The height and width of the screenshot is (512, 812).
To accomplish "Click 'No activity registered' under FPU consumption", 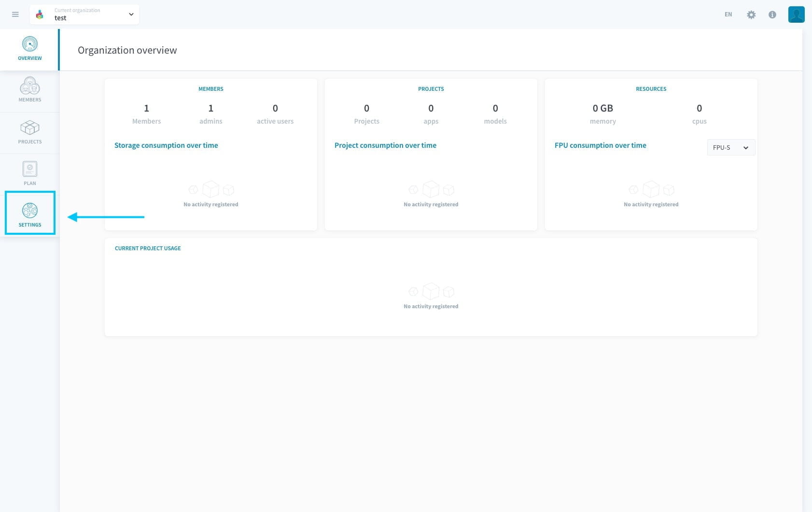I will tap(651, 205).
